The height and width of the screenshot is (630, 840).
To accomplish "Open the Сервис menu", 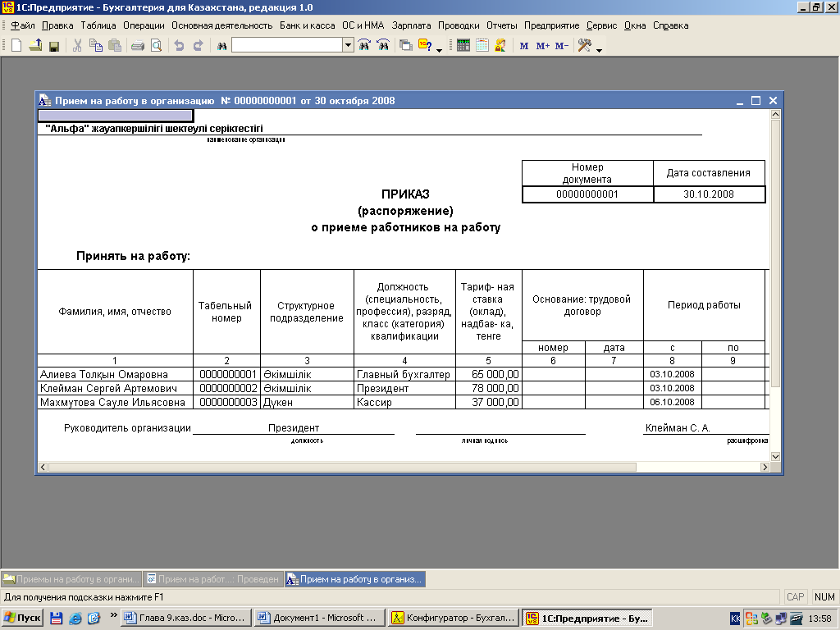I will [601, 25].
